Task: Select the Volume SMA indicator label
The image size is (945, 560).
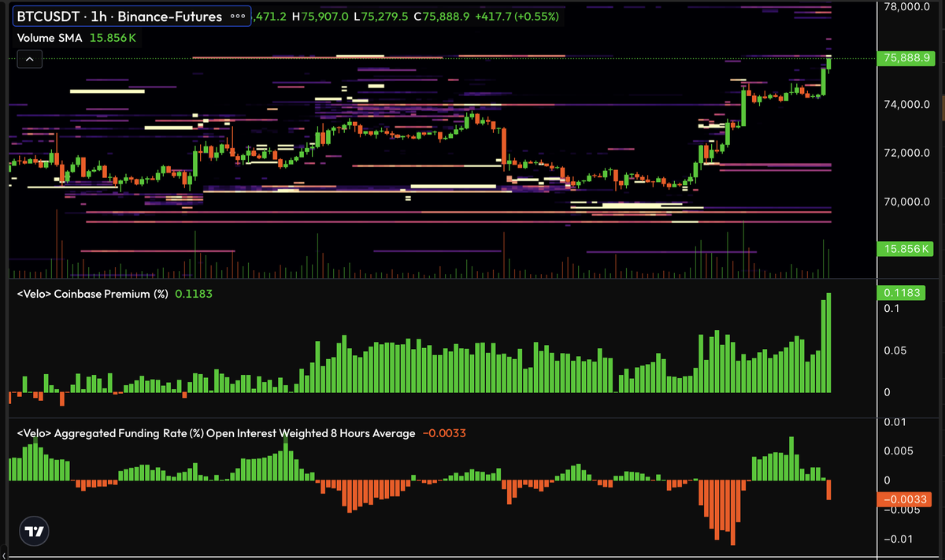Action: pos(50,38)
